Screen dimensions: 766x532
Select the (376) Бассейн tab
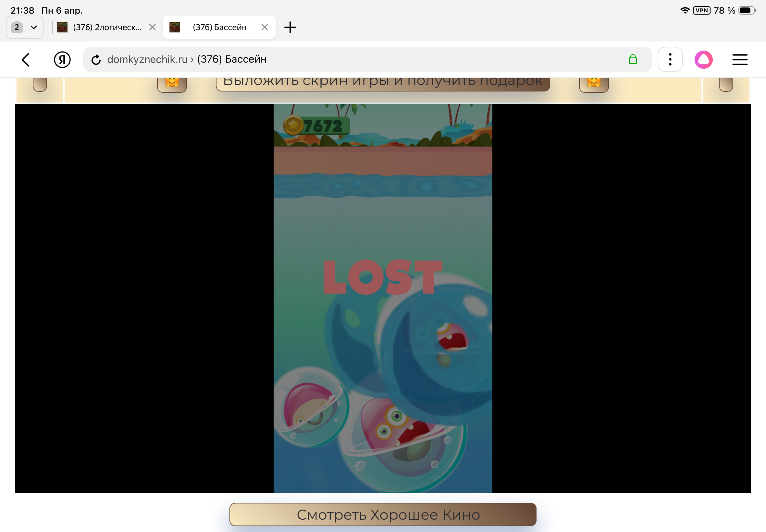[219, 27]
